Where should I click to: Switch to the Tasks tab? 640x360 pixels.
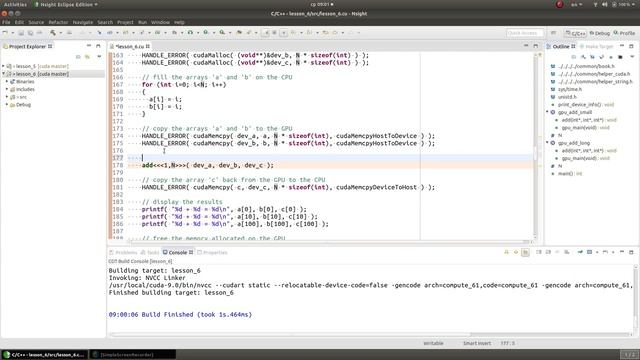click(150, 253)
